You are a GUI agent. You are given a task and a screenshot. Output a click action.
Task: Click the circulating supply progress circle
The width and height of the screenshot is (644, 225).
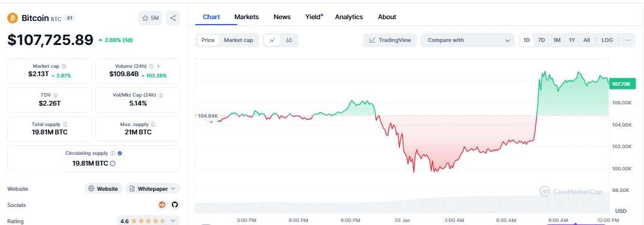(x=113, y=164)
